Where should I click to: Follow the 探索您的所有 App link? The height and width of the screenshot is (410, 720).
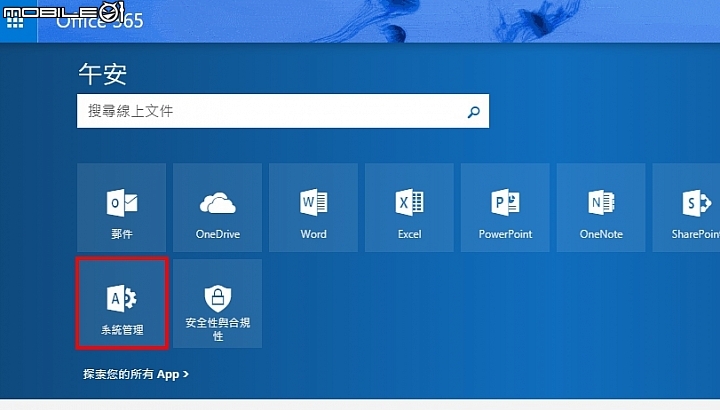(x=136, y=374)
